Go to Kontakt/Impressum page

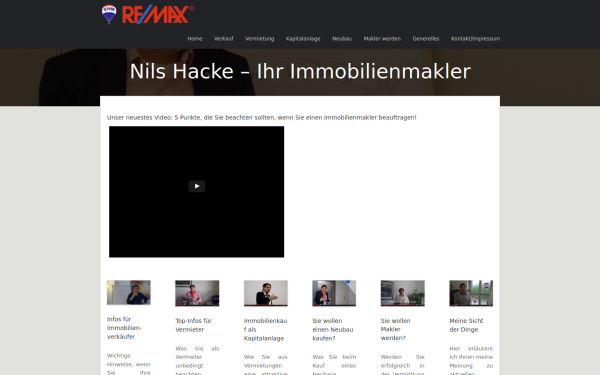tap(475, 39)
